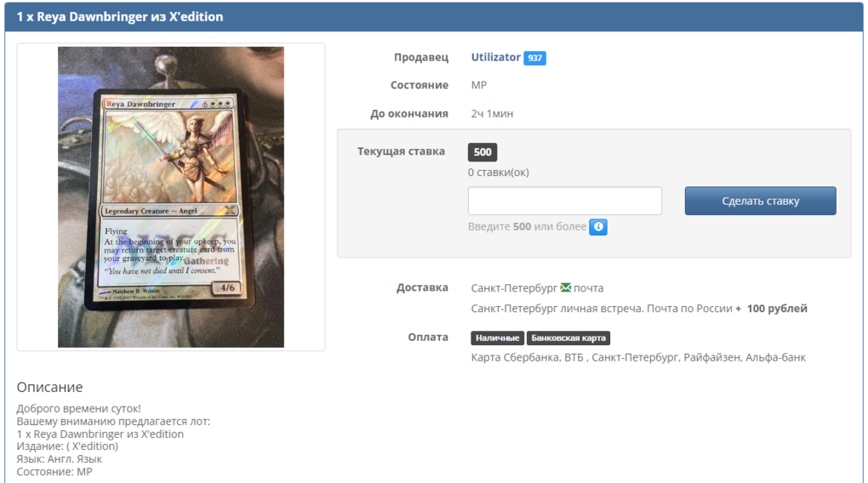This screenshot has width=868, height=483.
Task: Click the lot title in blue header
Action: click(x=120, y=16)
